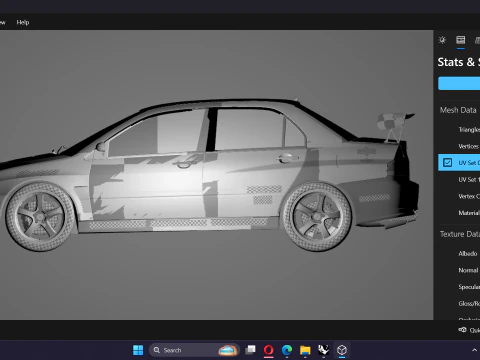Open the Windows Start menu
This screenshot has height=360, width=480.
[138, 350]
